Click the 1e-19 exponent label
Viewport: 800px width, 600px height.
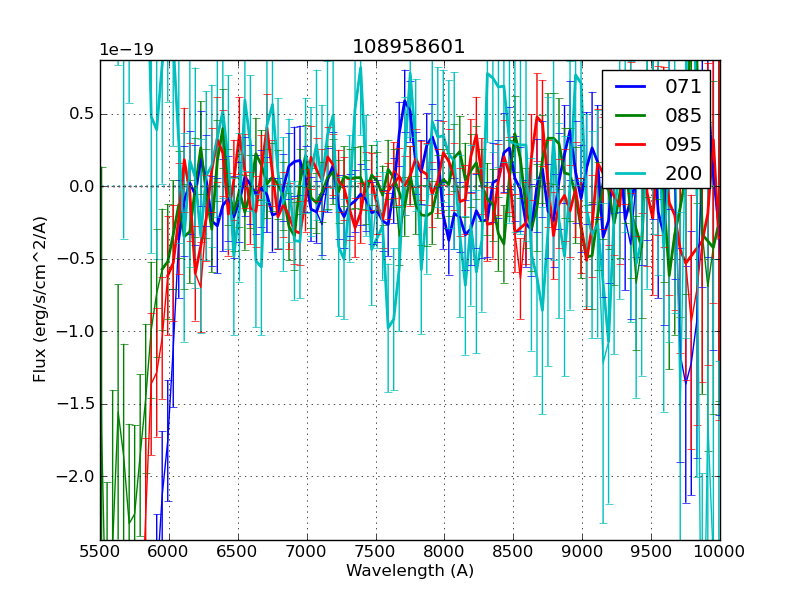click(127, 50)
